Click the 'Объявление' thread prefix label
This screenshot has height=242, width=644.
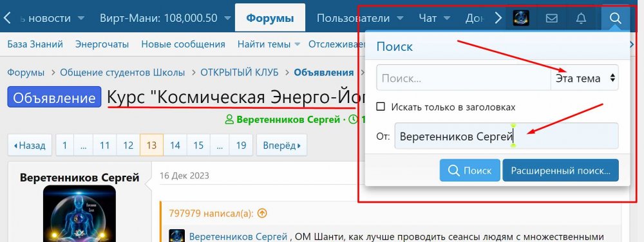tap(54, 97)
